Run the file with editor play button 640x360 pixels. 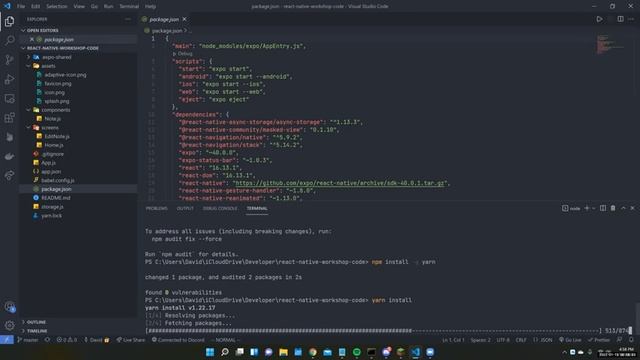(599, 19)
